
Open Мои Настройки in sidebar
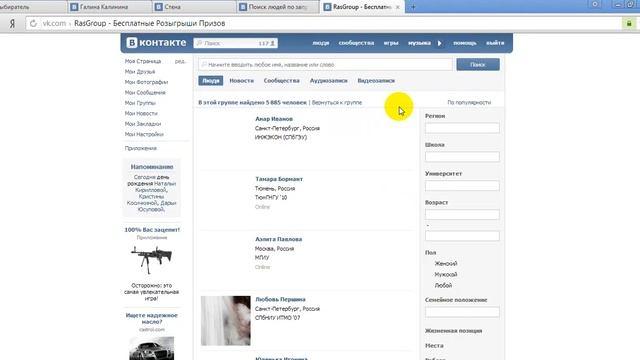[144, 134]
